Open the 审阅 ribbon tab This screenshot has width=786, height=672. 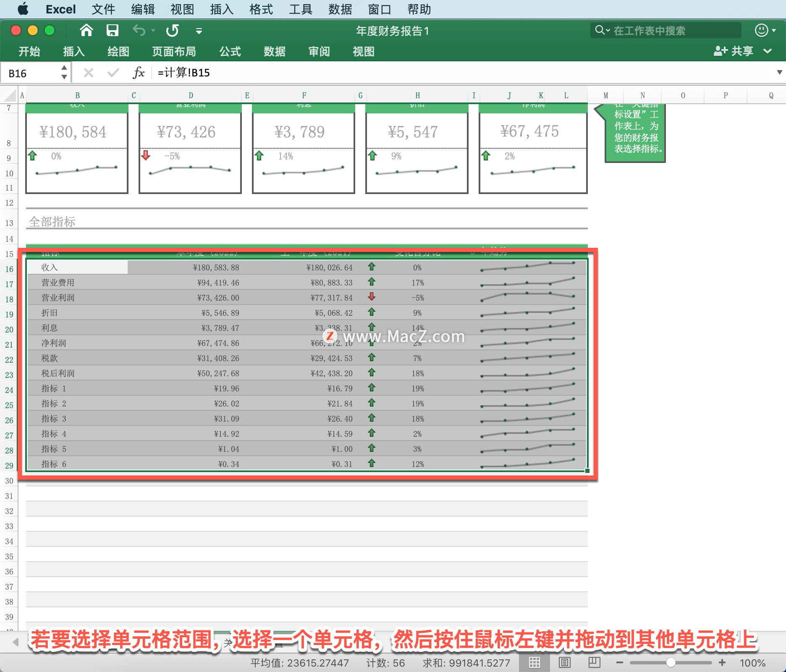coord(319,51)
